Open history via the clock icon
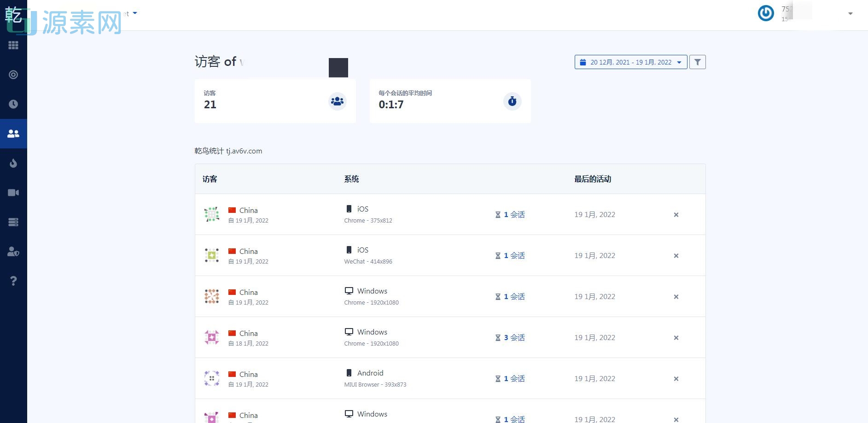This screenshot has width=868, height=423. [x=13, y=104]
